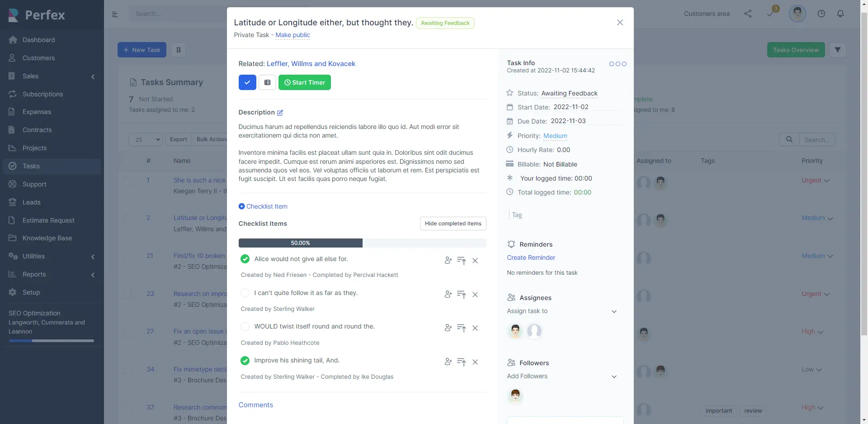Open the notifications bell icon
Image resolution: width=868 pixels, height=424 pixels.
tap(840, 14)
